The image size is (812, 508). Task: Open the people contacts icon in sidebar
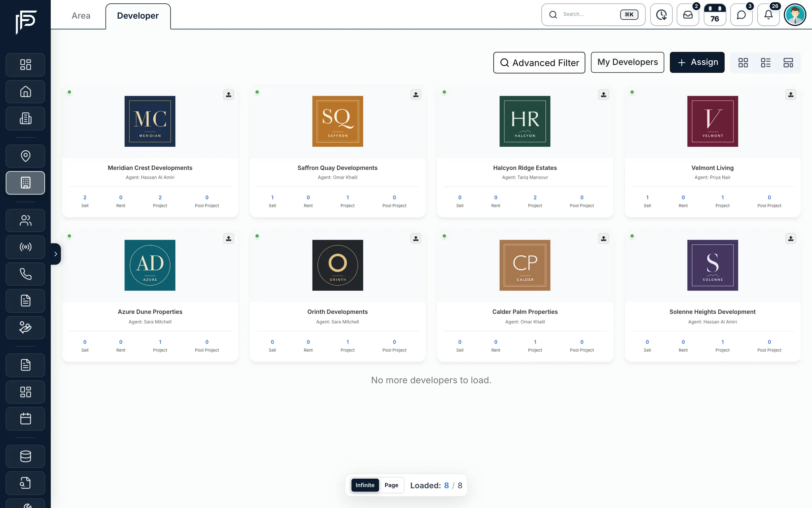click(25, 220)
